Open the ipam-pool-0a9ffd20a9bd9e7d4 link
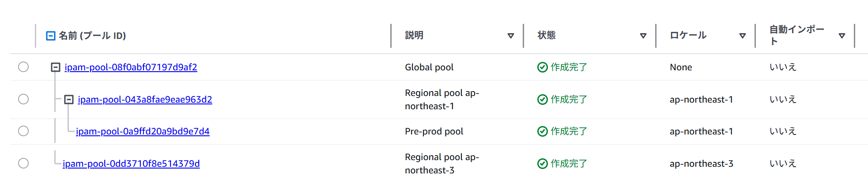Screen dimensions: 868x184 pos(143,131)
